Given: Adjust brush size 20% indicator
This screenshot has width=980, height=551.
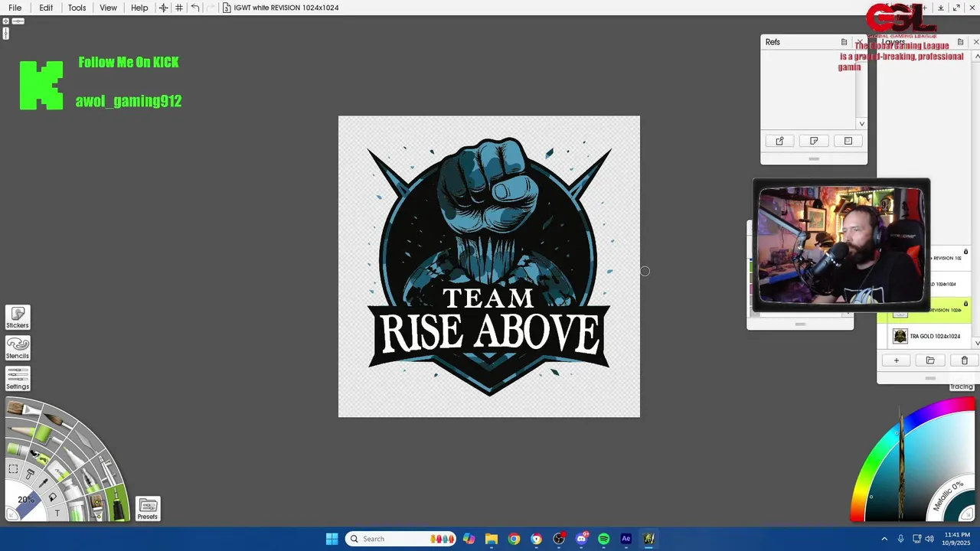Looking at the screenshot, I should [x=27, y=499].
